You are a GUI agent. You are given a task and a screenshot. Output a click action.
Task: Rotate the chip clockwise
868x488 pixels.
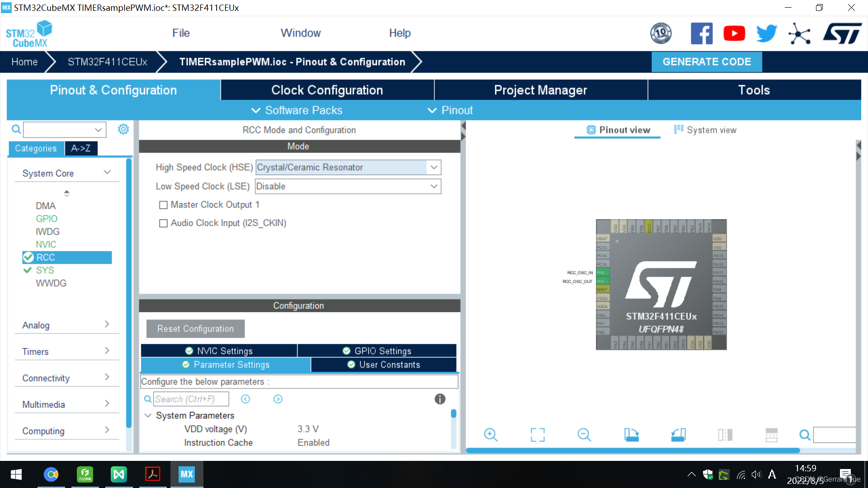click(632, 435)
